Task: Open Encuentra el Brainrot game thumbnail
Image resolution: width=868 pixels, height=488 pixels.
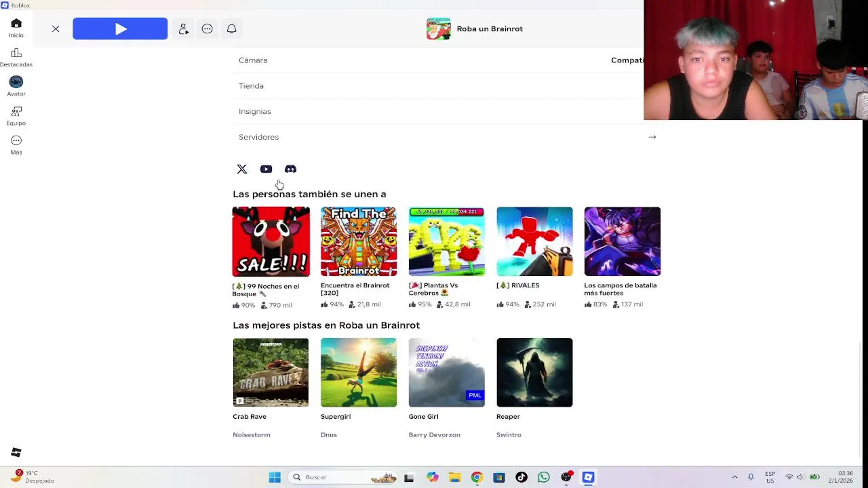Action: pyautogui.click(x=359, y=241)
